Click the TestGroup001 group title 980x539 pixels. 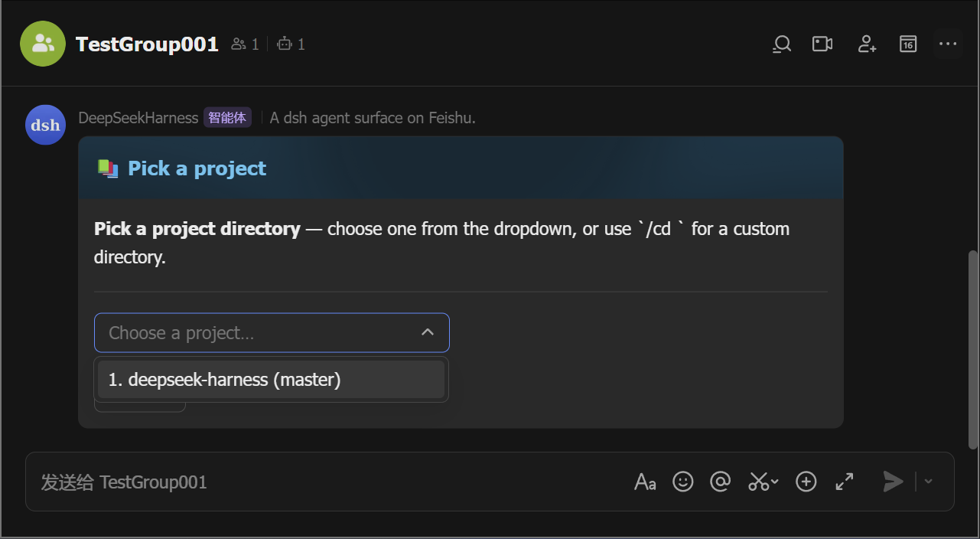147,44
